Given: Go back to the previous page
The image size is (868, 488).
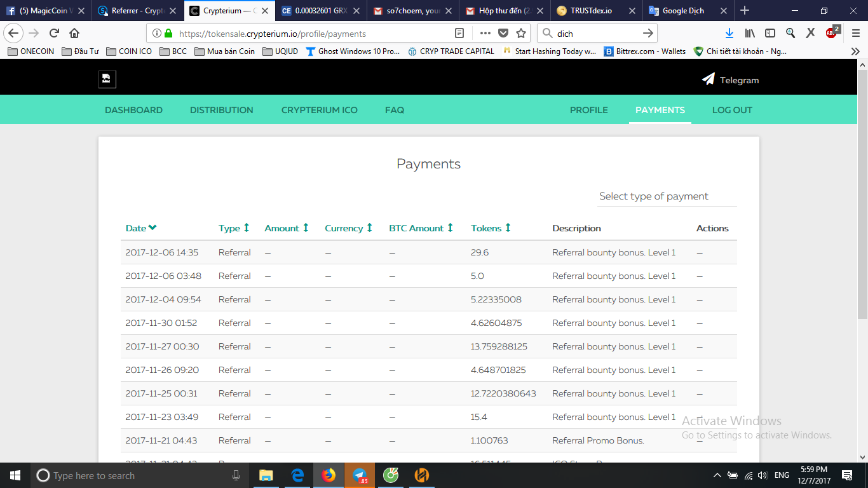Looking at the screenshot, I should click(x=14, y=33).
